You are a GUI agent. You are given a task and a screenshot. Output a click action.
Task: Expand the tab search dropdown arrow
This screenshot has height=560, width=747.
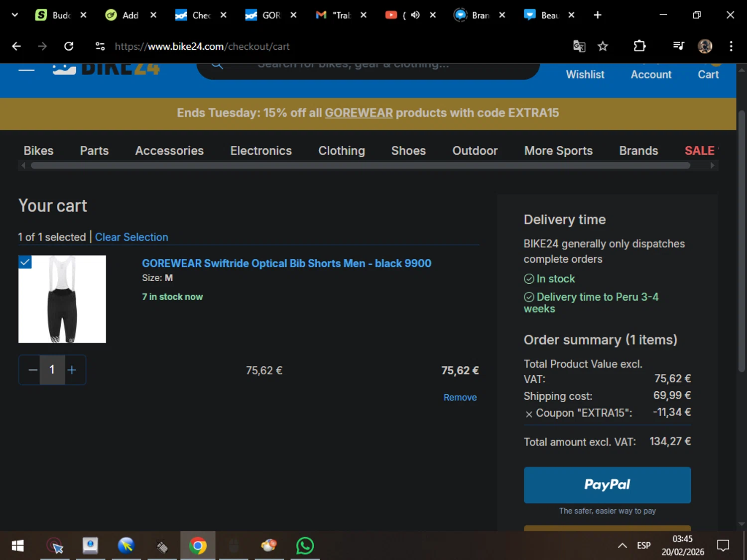click(14, 15)
